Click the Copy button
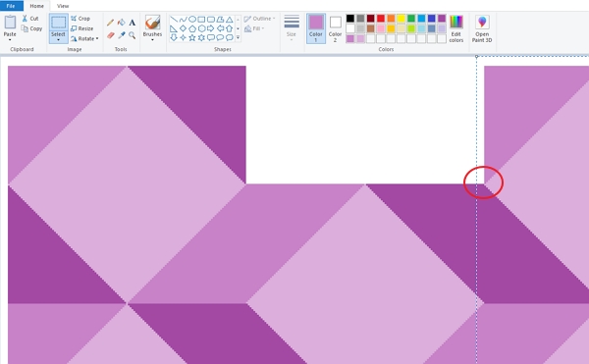Image resolution: width=589 pixels, height=364 pixels. click(x=31, y=28)
